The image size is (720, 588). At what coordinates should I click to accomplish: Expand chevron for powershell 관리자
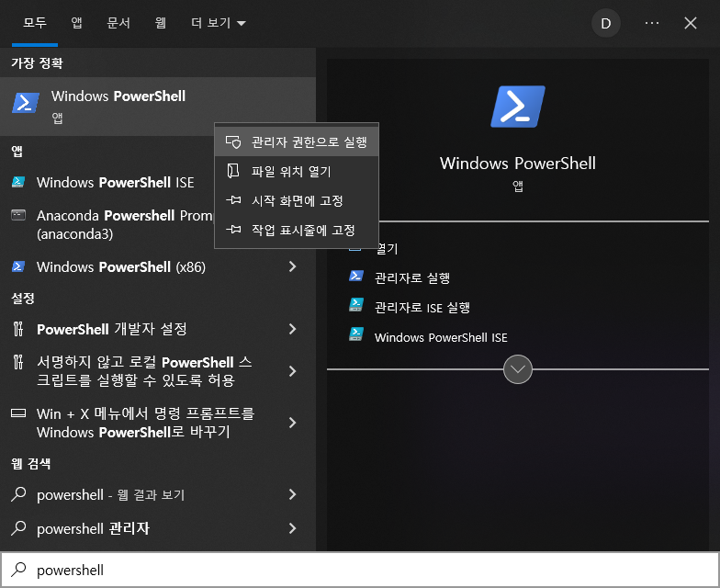click(x=292, y=528)
